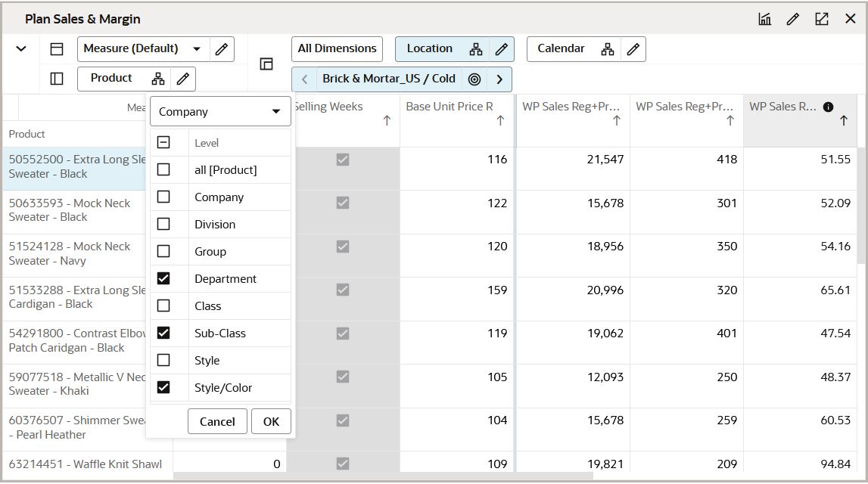Select the Location dimension tab
Image resolution: width=868 pixels, height=484 pixels.
430,49
